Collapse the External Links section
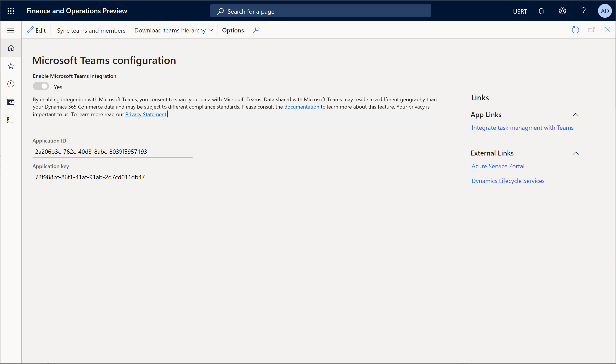This screenshot has height=364, width=616. (577, 153)
